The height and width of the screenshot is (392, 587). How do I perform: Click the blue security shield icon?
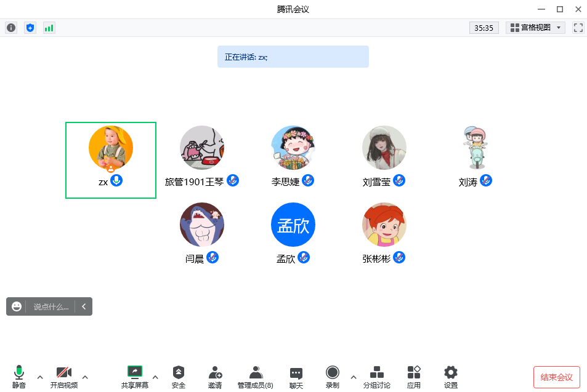click(x=30, y=28)
